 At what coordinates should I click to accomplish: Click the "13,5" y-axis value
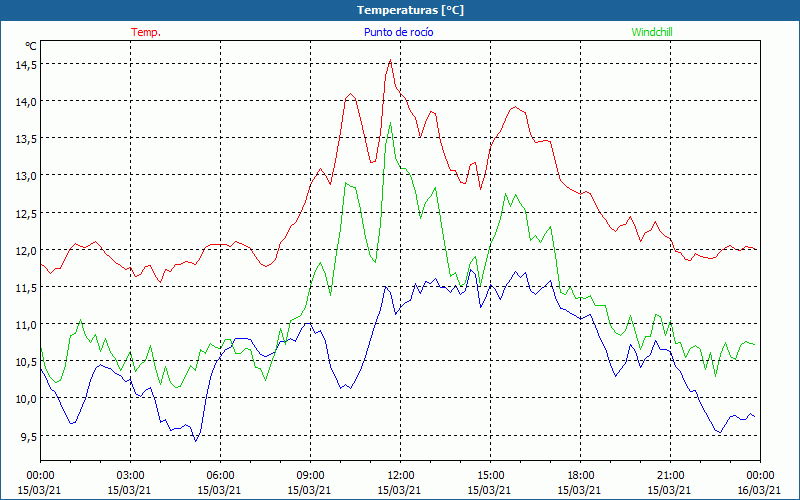click(28, 139)
